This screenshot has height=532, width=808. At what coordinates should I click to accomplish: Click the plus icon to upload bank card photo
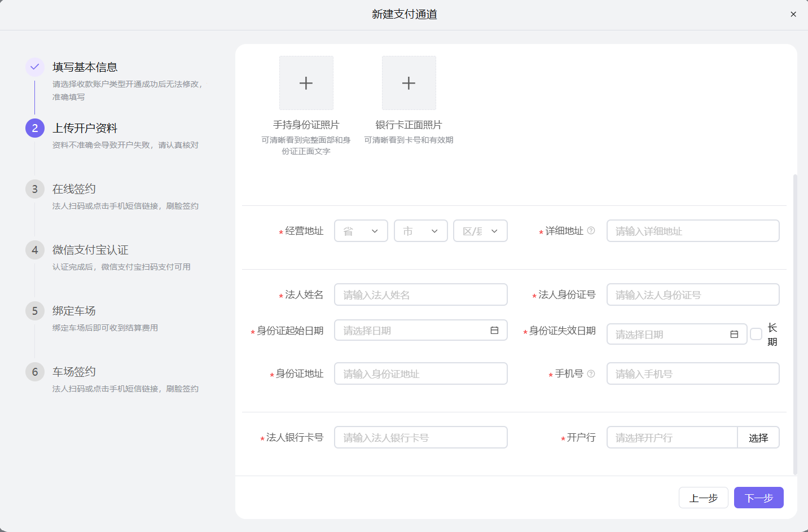(409, 82)
